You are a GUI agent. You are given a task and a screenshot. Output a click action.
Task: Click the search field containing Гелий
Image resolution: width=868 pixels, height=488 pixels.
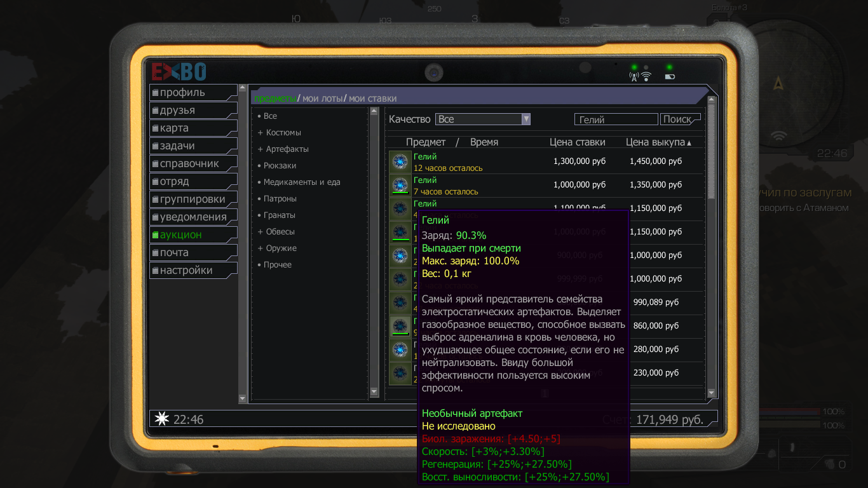(x=616, y=119)
